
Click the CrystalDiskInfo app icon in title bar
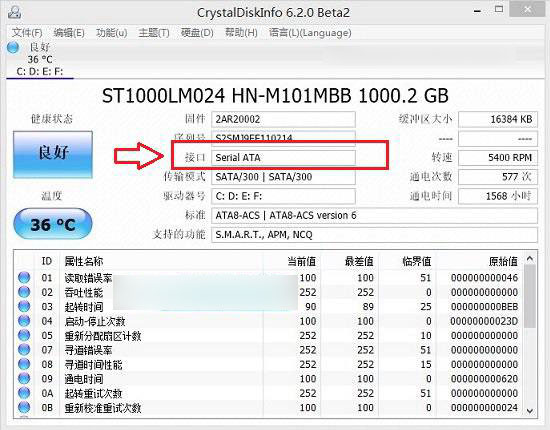point(14,12)
